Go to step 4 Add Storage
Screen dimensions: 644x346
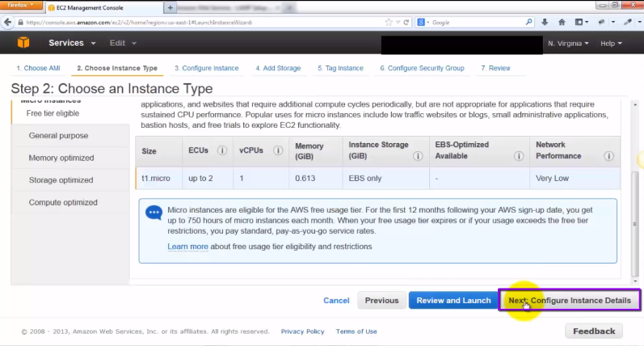(x=278, y=68)
